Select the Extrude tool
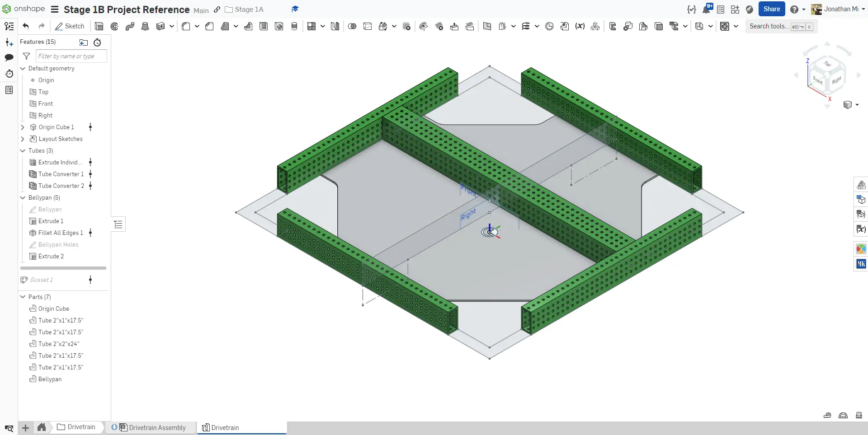The height and width of the screenshot is (435, 868). click(99, 26)
